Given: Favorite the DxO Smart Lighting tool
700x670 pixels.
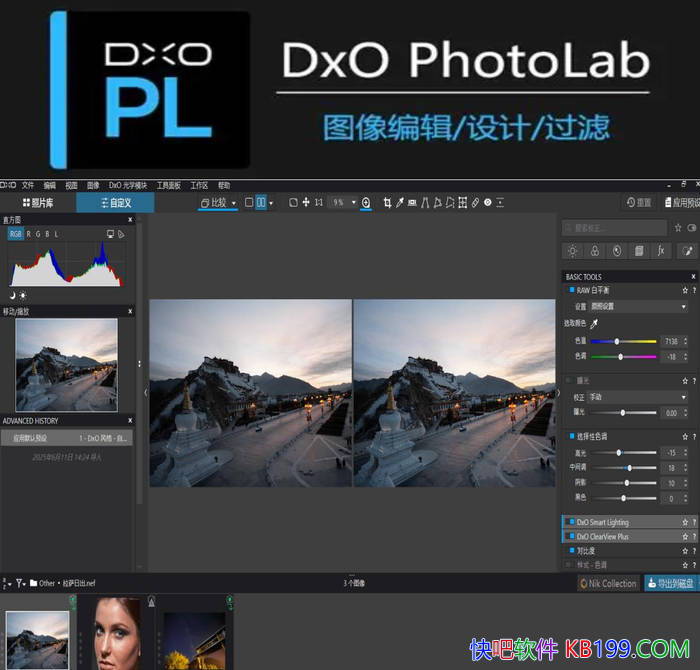Looking at the screenshot, I should 684,522.
